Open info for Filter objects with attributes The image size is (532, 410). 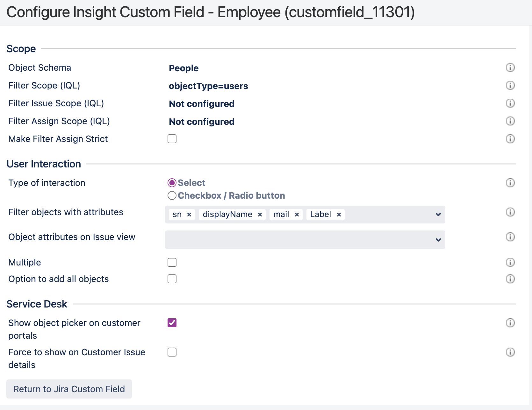click(x=510, y=212)
